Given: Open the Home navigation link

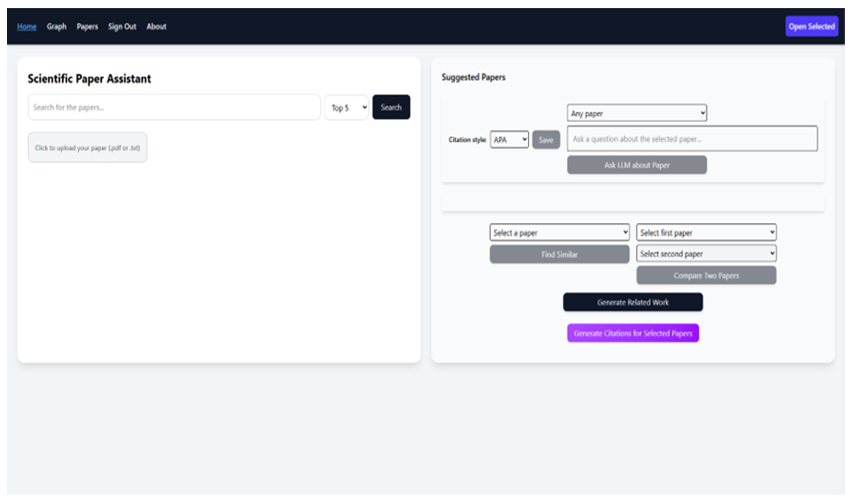Looking at the screenshot, I should [26, 26].
